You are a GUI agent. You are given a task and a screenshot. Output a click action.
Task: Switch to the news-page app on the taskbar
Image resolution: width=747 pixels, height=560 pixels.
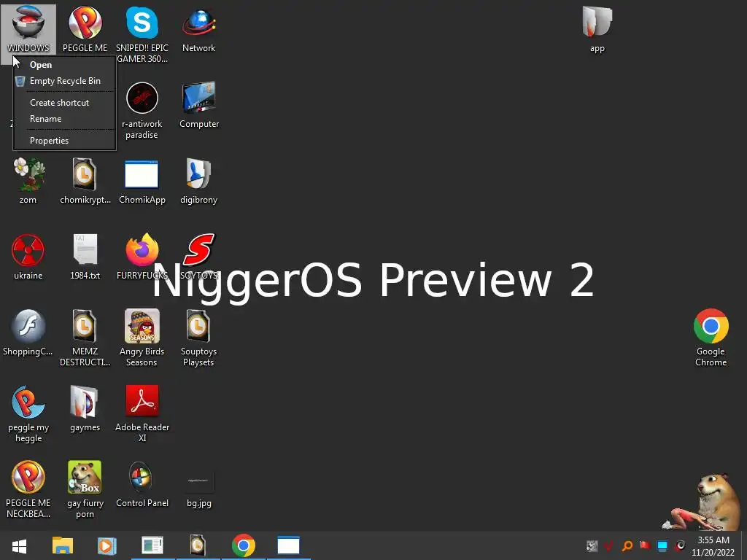tap(152, 545)
